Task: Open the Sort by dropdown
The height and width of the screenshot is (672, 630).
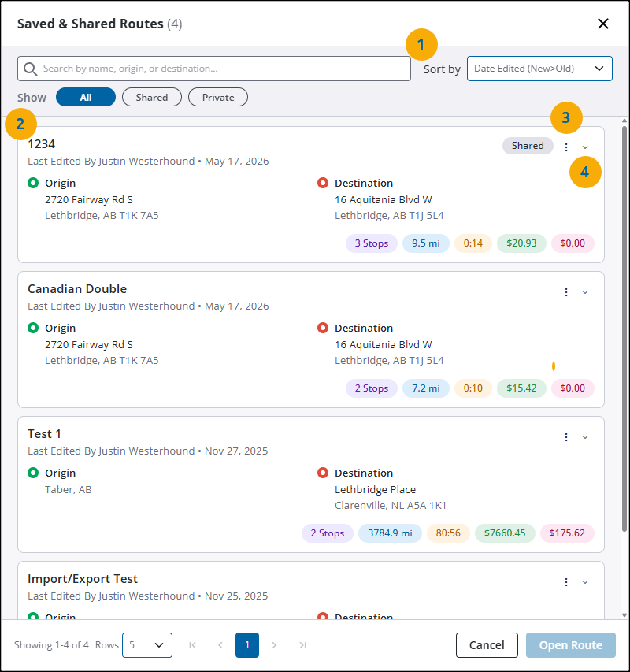Action: [539, 69]
